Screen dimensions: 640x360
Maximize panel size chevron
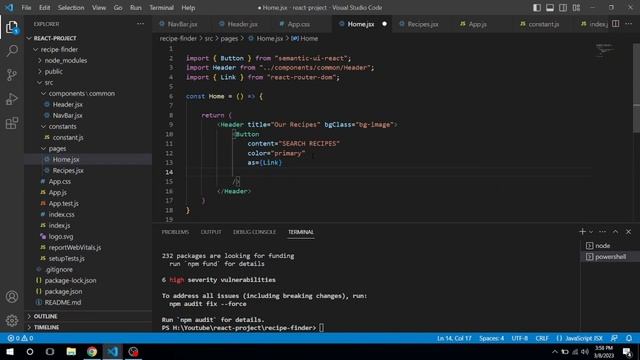pyautogui.click(x=616, y=232)
